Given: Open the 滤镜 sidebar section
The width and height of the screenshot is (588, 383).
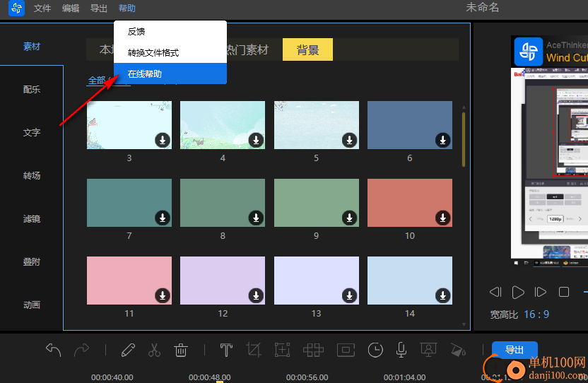Looking at the screenshot, I should 32,218.
